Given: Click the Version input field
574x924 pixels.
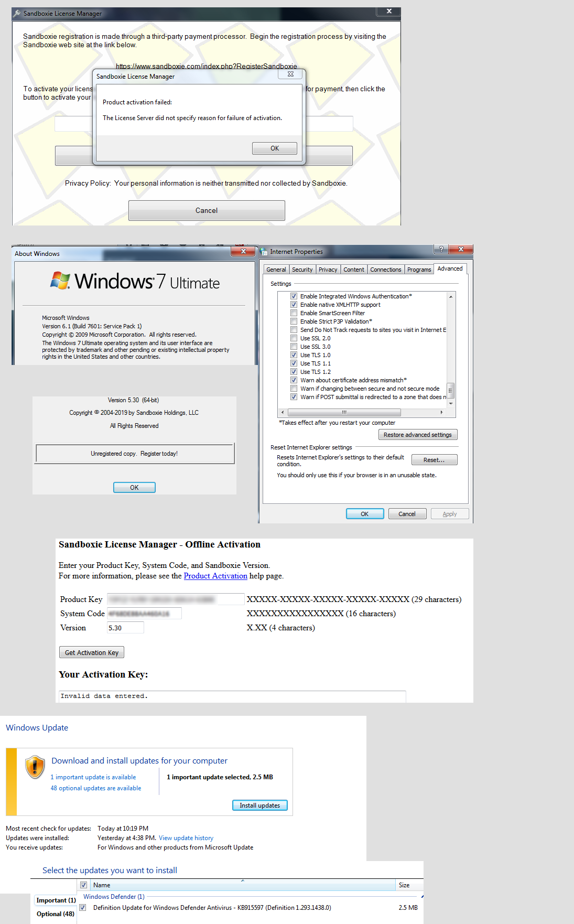Looking at the screenshot, I should 125,628.
